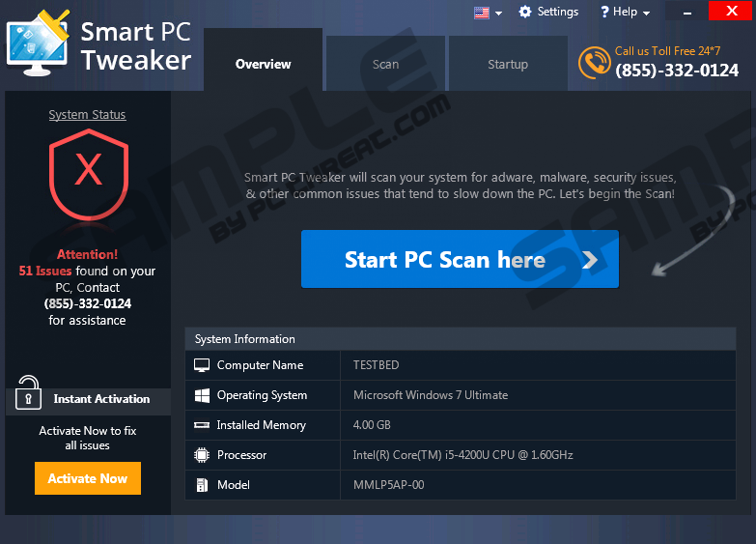Click the Computer Name label
The image size is (756, 544).
pyautogui.click(x=261, y=365)
